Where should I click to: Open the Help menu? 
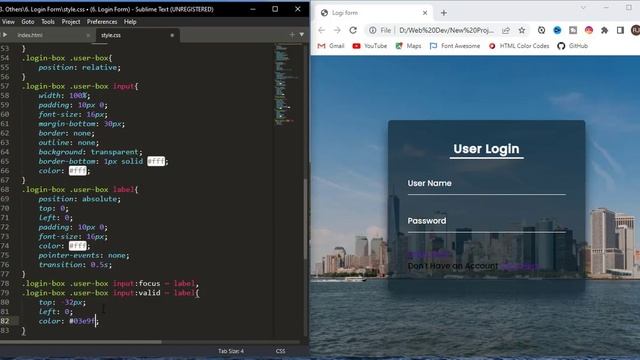(x=130, y=22)
